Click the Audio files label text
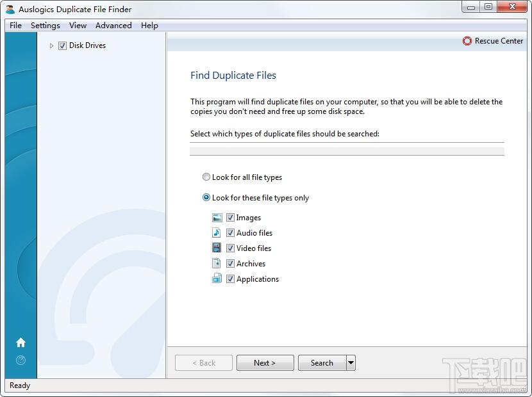The height and width of the screenshot is (397, 532). point(254,233)
